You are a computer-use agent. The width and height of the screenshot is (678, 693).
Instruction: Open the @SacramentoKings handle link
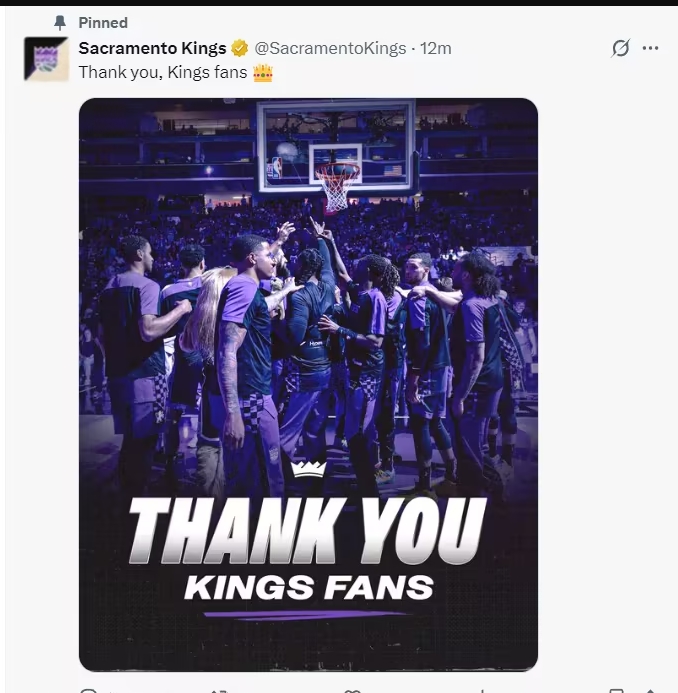click(x=330, y=48)
